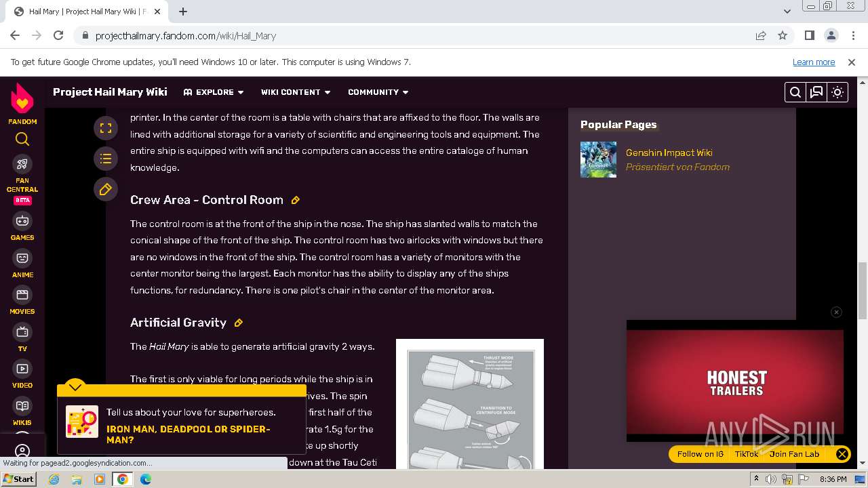Screen dimensions: 868x488
Task: Play the Honest Trailers video
Action: [x=734, y=381]
